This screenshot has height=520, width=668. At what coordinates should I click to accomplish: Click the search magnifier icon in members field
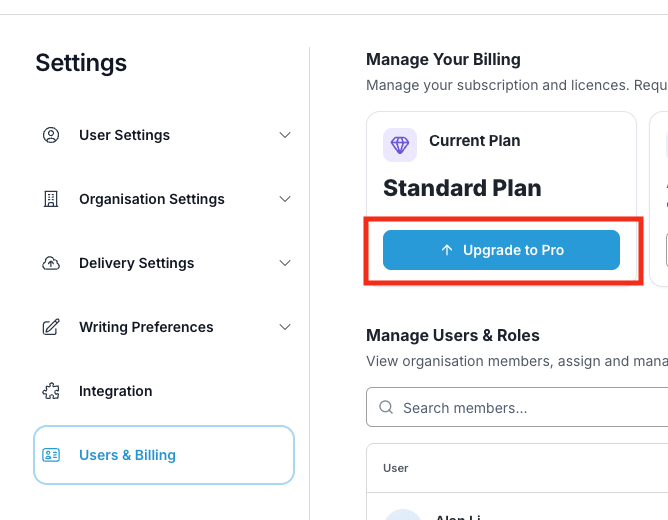(x=386, y=407)
